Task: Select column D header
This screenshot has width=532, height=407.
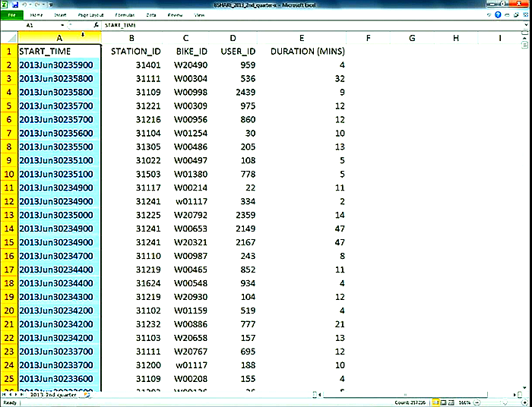Action: [233, 38]
